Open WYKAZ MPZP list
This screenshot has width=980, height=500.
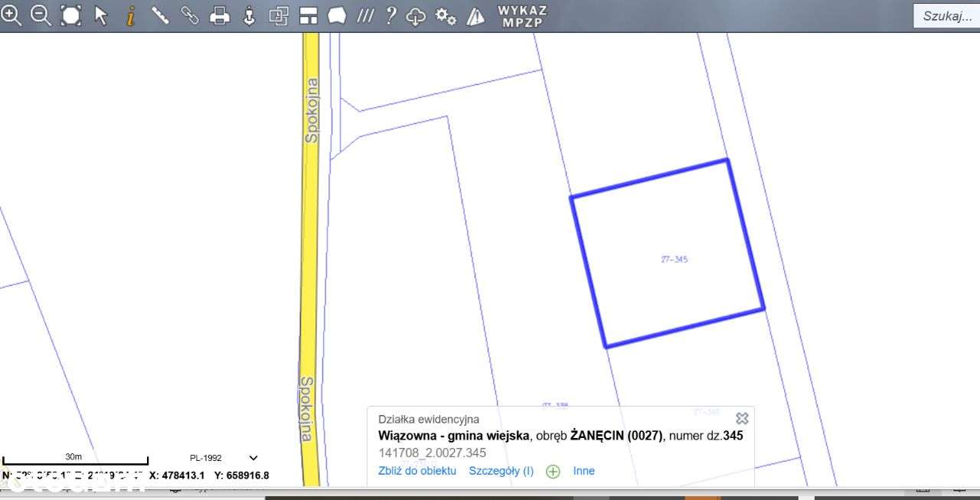coord(523,16)
